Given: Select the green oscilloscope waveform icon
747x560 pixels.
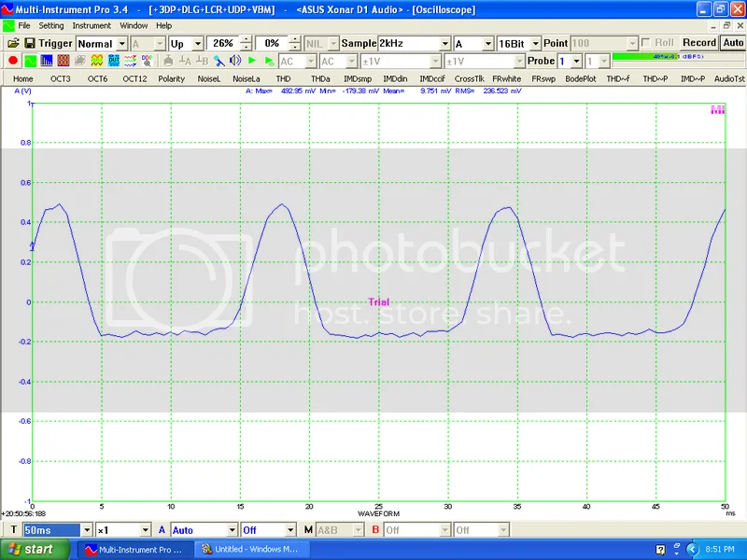Looking at the screenshot, I should pos(30,61).
